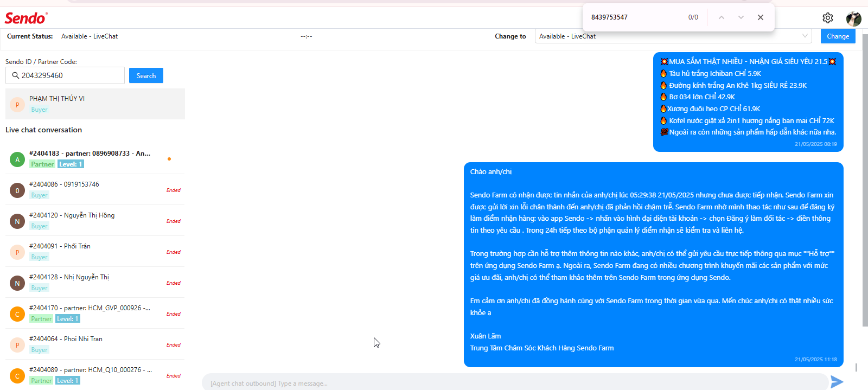Click the find bar text field
868x390 pixels.
coord(635,17)
